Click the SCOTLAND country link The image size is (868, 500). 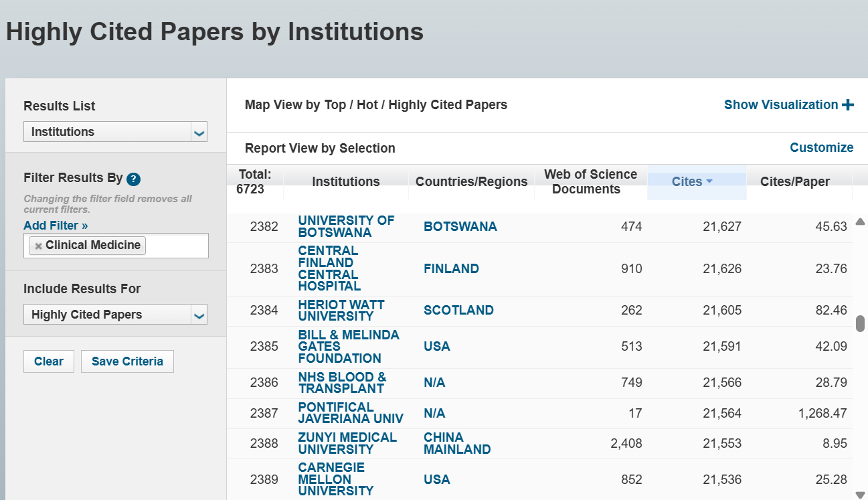458,310
